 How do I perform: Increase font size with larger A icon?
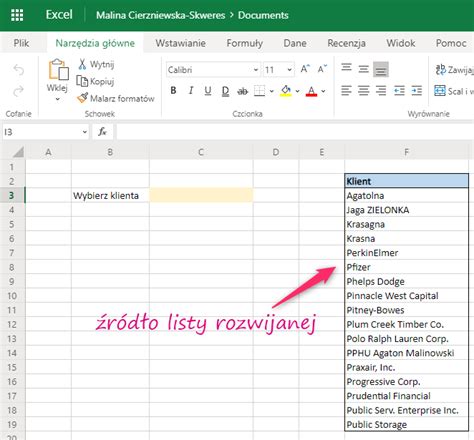tap(305, 69)
